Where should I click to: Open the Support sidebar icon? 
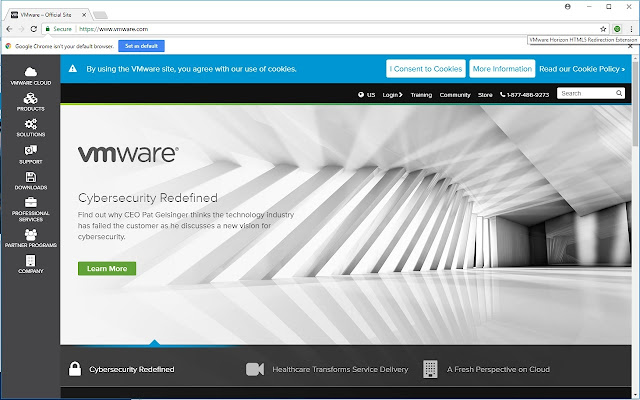(x=31, y=150)
